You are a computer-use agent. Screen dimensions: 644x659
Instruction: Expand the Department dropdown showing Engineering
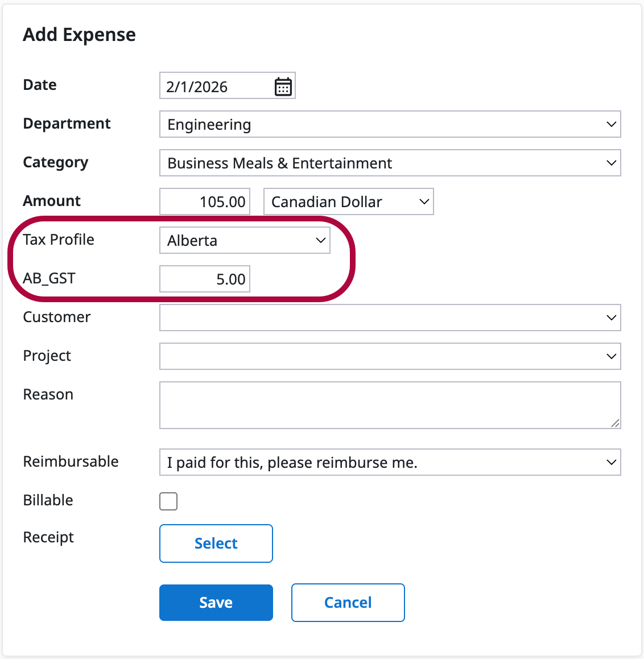pyautogui.click(x=390, y=124)
